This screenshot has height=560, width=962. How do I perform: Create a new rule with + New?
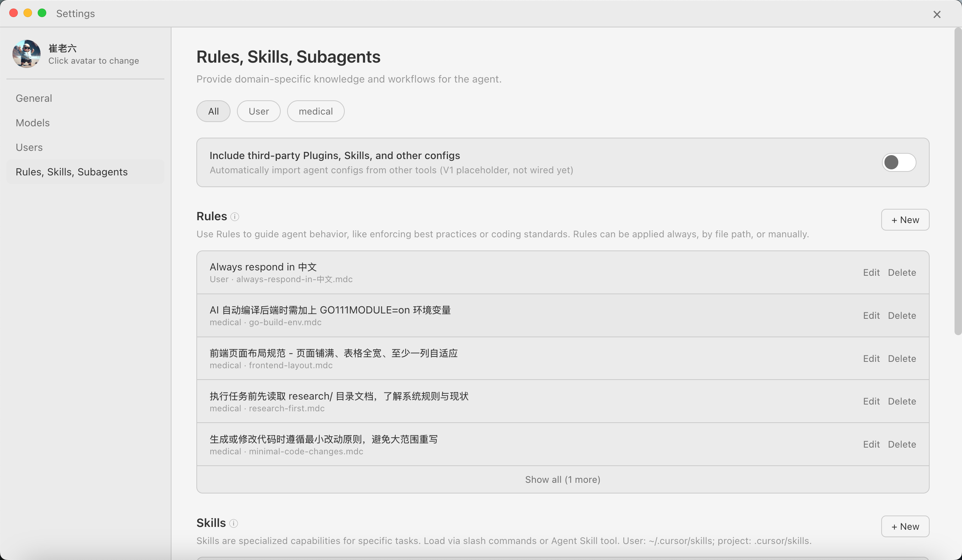[x=905, y=220]
